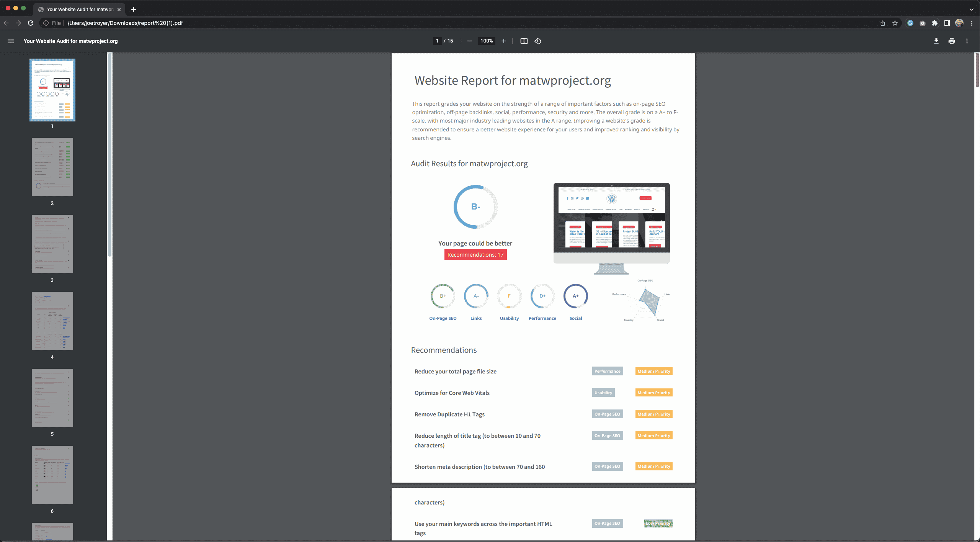Click the Performance category tag
The height and width of the screenshot is (542, 980).
(x=608, y=371)
